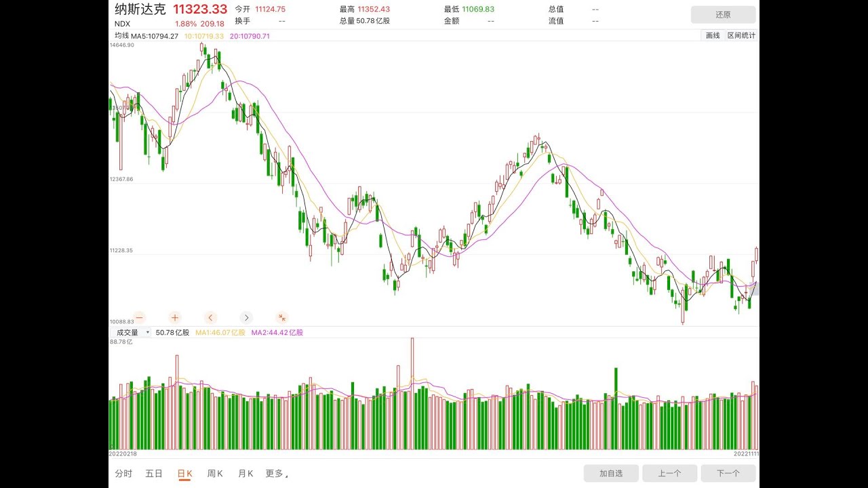Image resolution: width=868 pixels, height=488 pixels.
Task: Click the 20220218 start date label
Action: click(x=122, y=453)
